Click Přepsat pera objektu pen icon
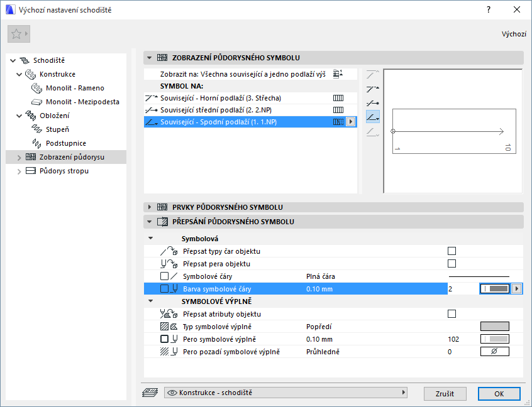The width and height of the screenshot is (532, 407). click(169, 264)
